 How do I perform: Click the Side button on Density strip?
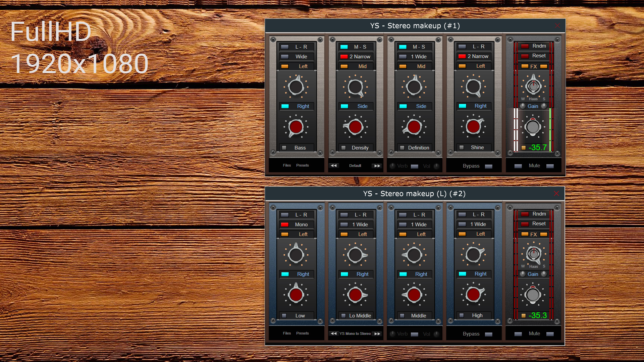click(356, 106)
